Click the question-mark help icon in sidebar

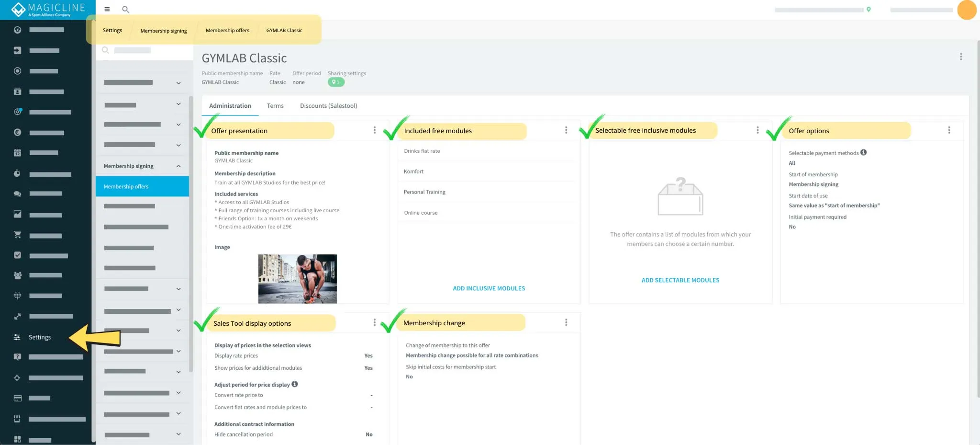pos(17,357)
